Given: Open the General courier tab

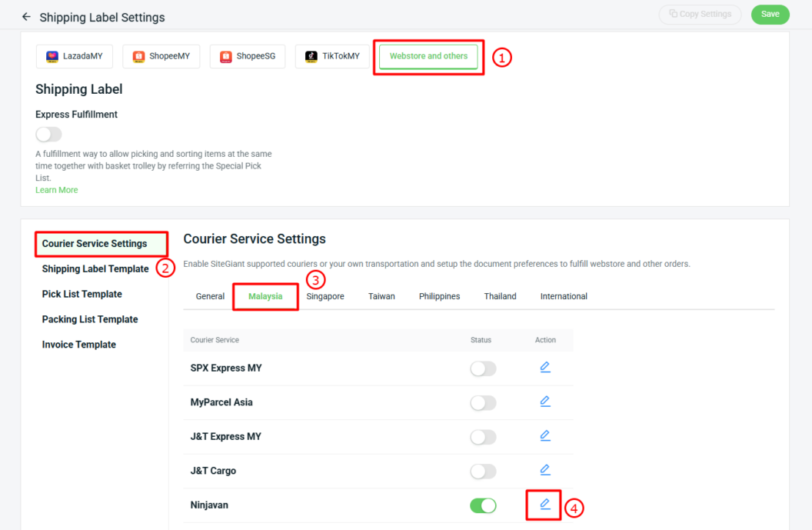Looking at the screenshot, I should (x=210, y=296).
